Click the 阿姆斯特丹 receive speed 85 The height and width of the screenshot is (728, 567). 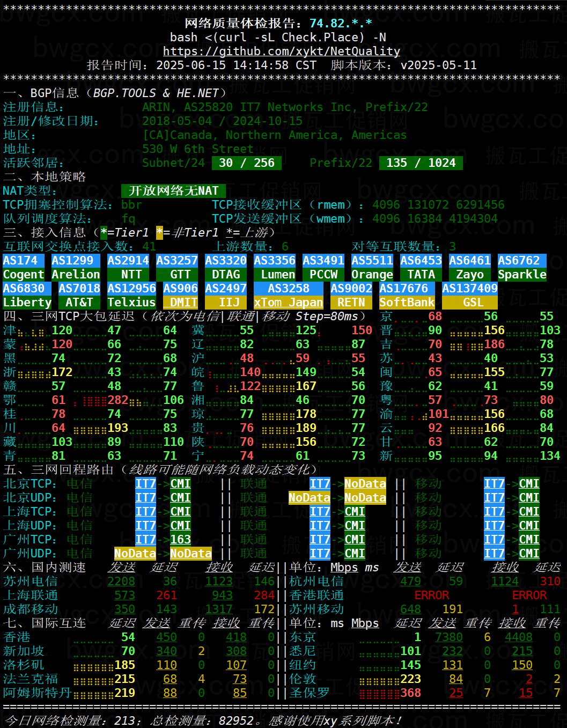tap(240, 693)
